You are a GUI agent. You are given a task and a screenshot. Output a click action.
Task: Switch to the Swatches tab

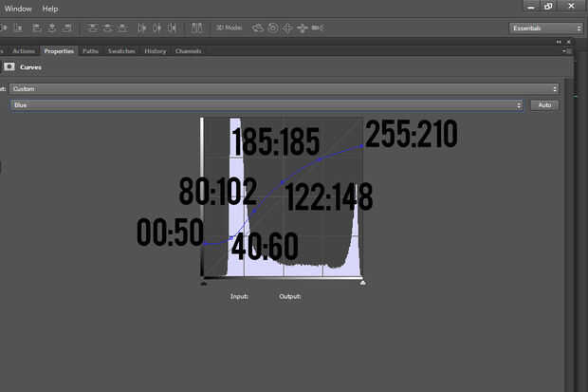(121, 51)
